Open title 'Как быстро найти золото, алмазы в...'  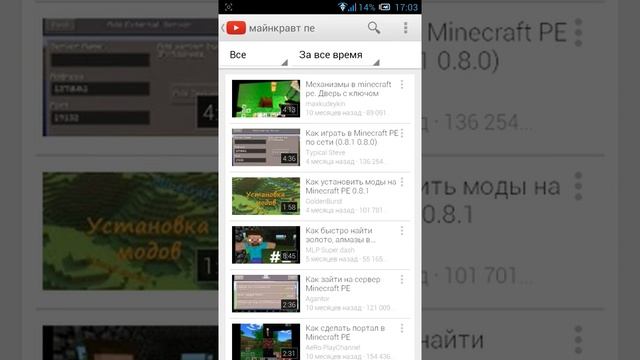[x=340, y=235]
